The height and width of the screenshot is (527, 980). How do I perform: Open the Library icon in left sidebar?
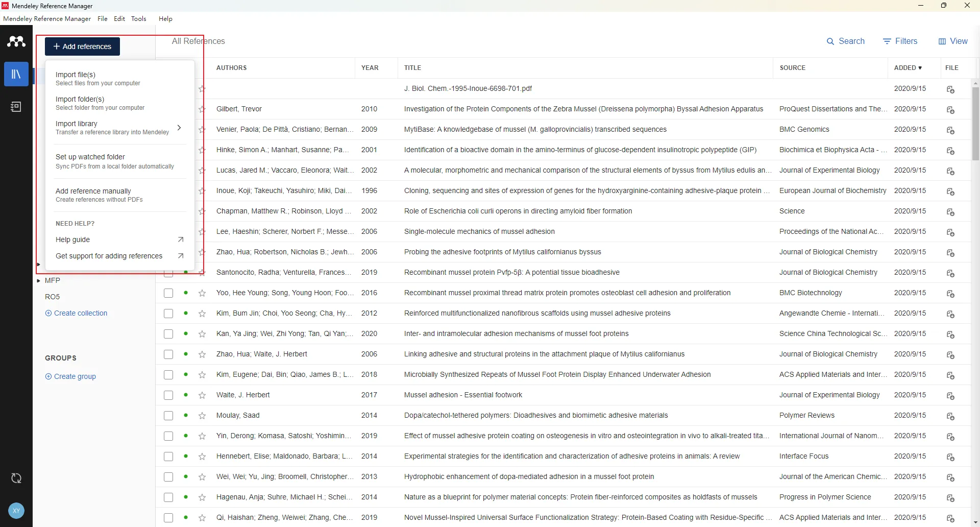(x=16, y=75)
